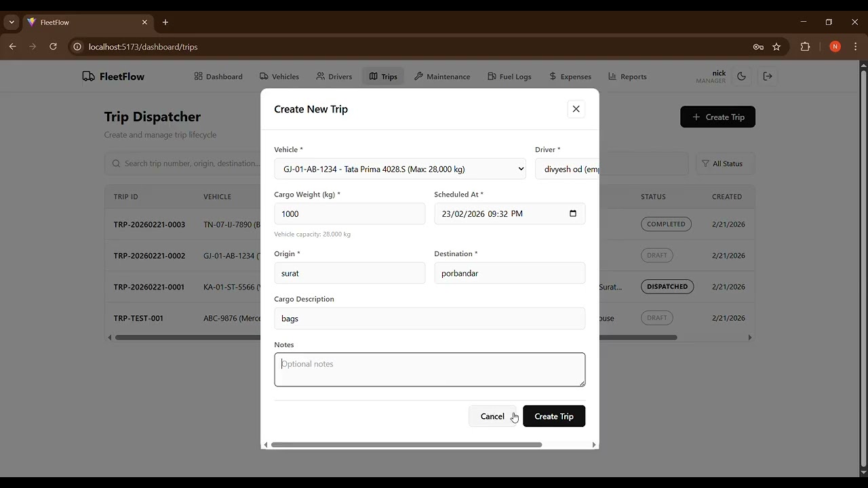
Task: Click the DISPATCHED status badge
Action: coord(667,287)
